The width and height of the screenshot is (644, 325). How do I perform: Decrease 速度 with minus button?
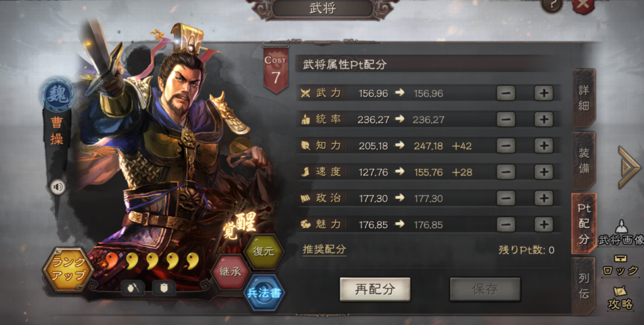click(506, 172)
